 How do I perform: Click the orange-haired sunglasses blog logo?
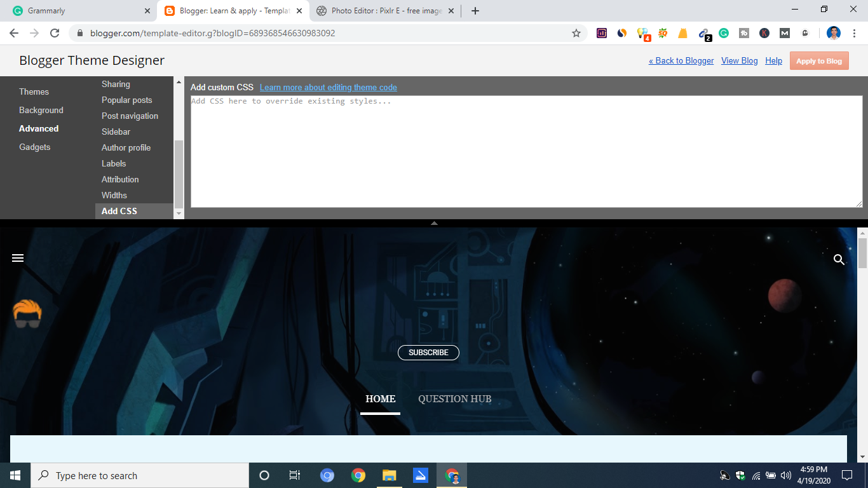click(27, 314)
